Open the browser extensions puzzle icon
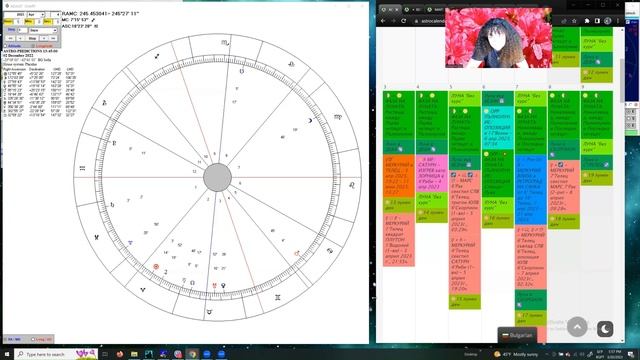Image resolution: width=640 pixels, height=360 pixels. tap(587, 20)
